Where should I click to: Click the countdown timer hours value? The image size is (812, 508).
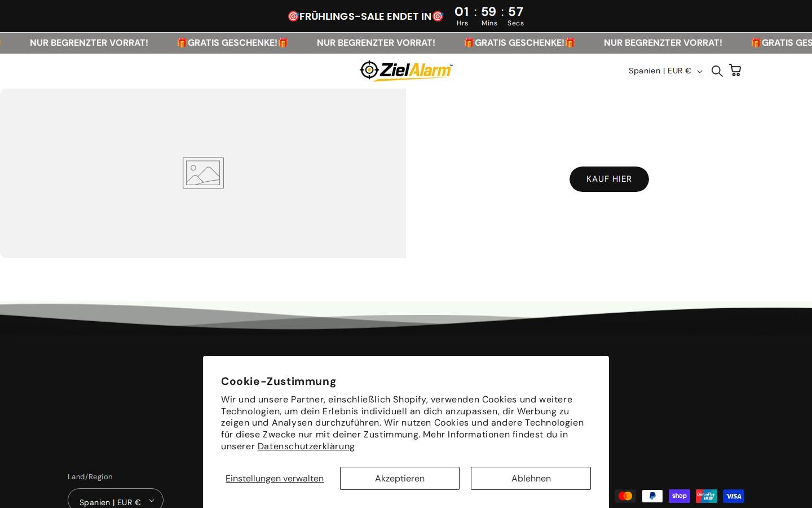point(462,12)
